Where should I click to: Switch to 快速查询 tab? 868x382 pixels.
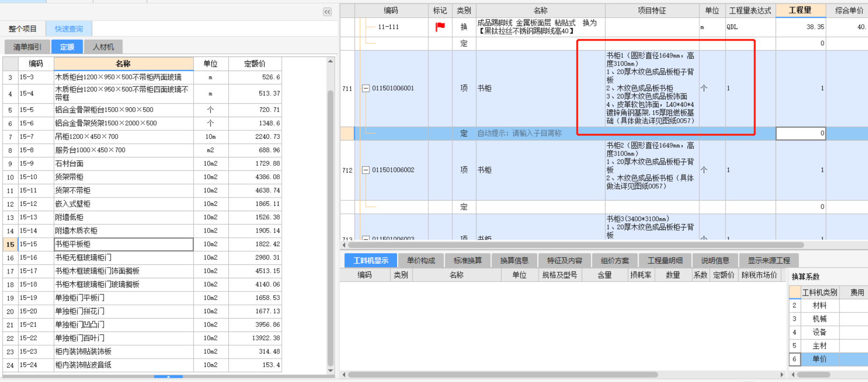coord(69,29)
